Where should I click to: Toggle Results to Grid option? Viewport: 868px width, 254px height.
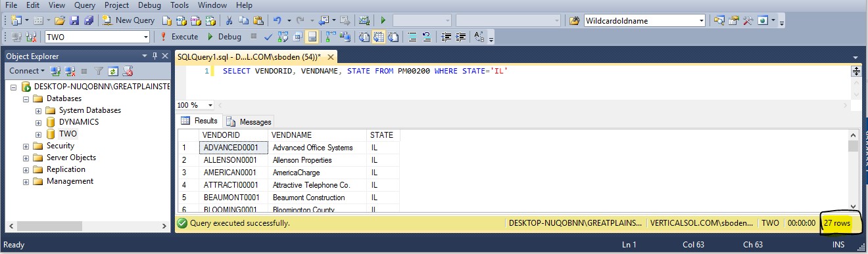pyautogui.click(x=379, y=37)
